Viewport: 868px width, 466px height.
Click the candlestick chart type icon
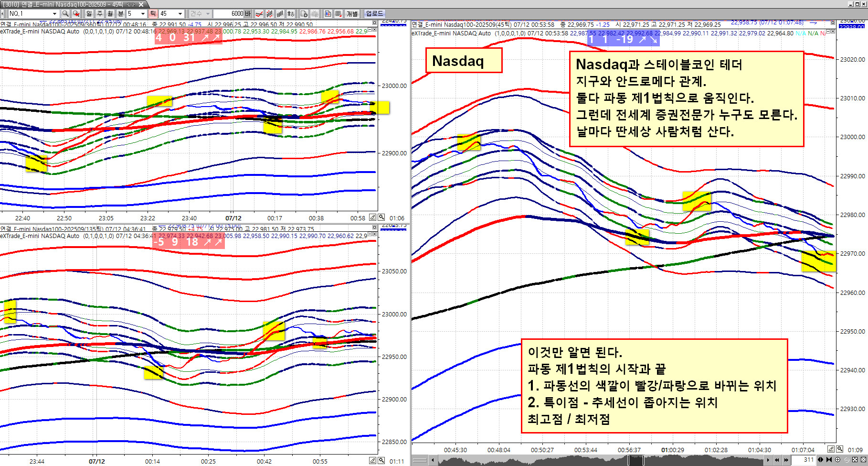click(269, 13)
